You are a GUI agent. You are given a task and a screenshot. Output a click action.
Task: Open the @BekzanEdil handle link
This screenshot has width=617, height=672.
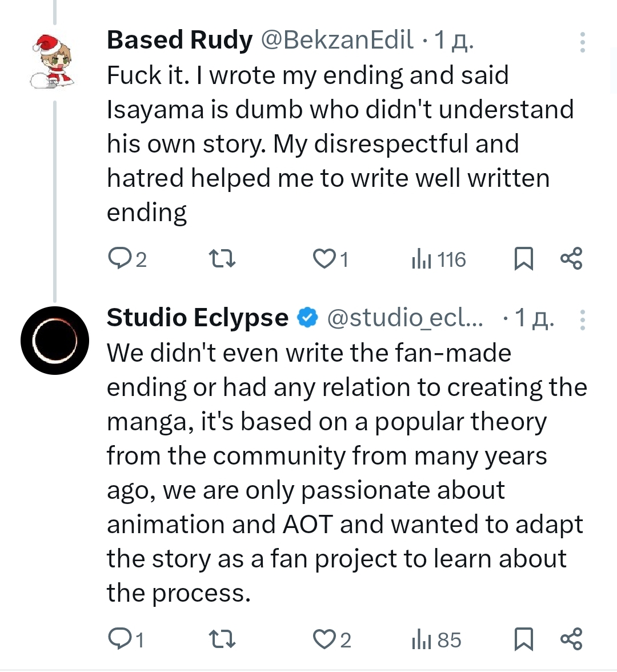[x=337, y=40]
